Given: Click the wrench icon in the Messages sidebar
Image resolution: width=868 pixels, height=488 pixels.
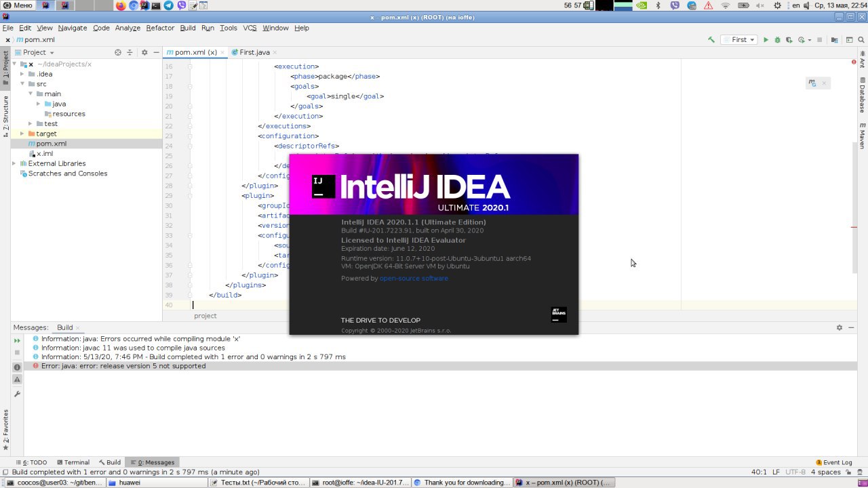Looking at the screenshot, I should (x=18, y=394).
